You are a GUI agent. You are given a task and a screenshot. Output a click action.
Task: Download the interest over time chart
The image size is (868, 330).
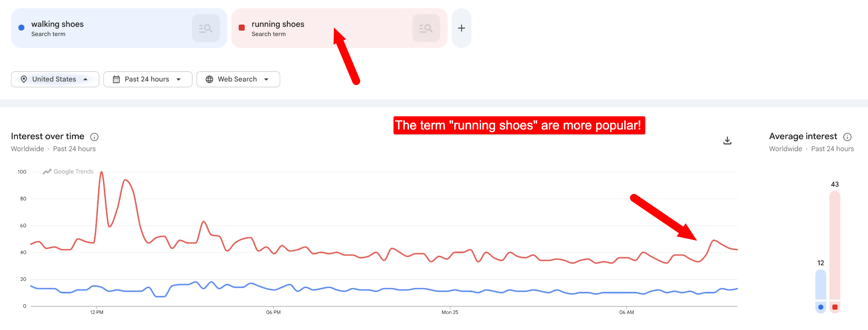coord(727,140)
